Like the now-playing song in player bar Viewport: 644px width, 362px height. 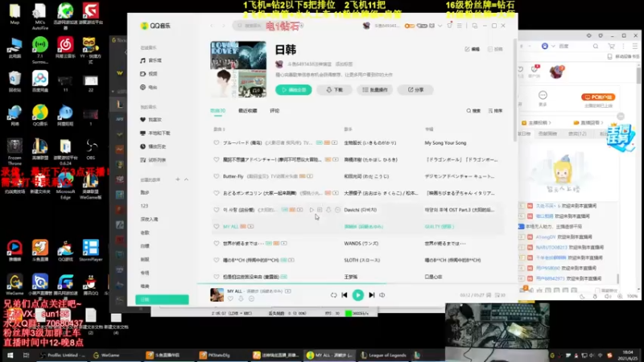click(230, 298)
